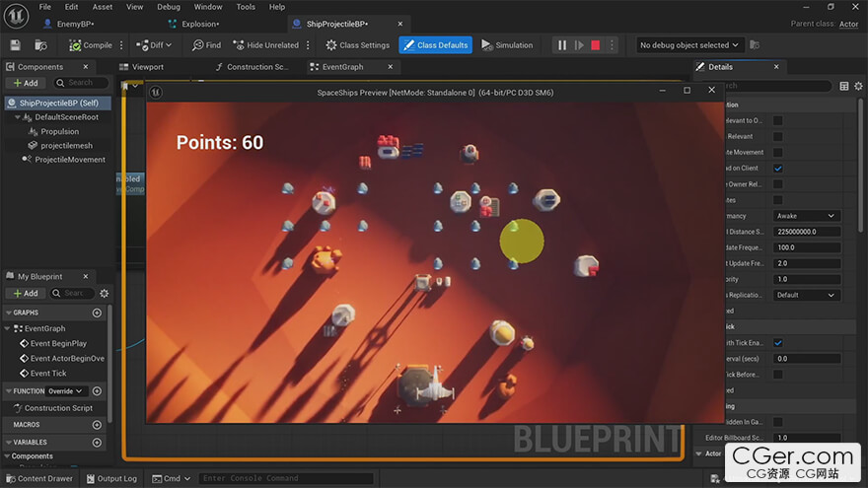Open My Blueprint panel settings gear
The image size is (868, 488).
[105, 293]
